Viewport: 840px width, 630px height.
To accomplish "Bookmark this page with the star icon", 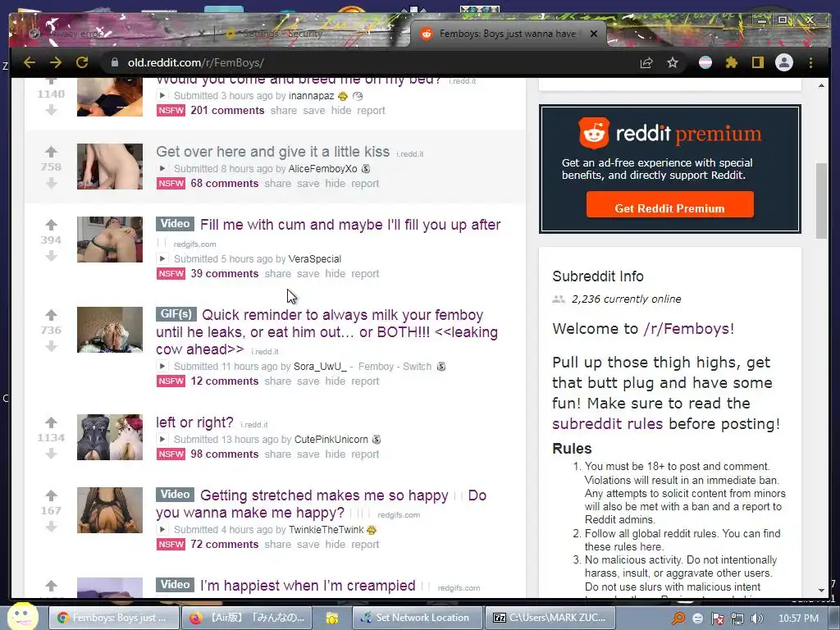I will coord(673,62).
